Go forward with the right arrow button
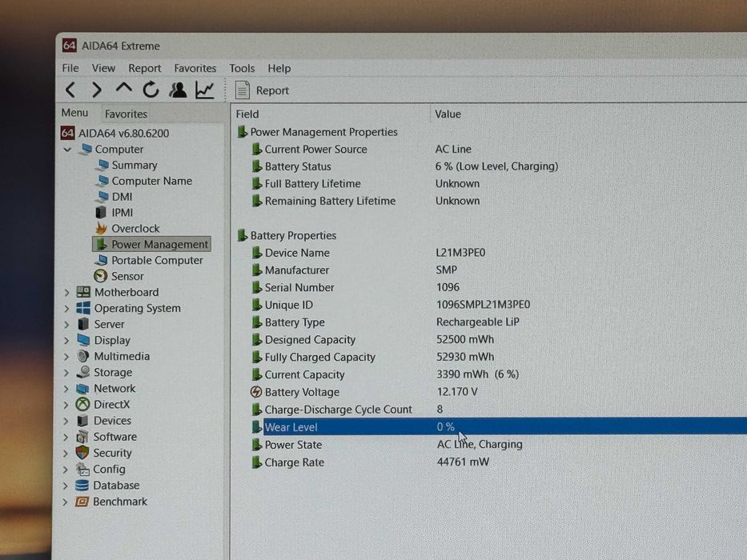747x560 pixels. tap(97, 90)
